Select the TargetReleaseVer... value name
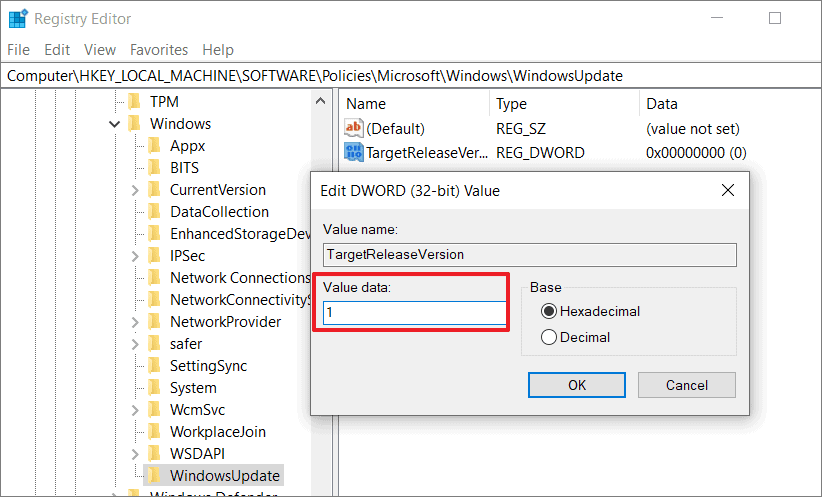Screen dimensions: 822x497 (427, 153)
